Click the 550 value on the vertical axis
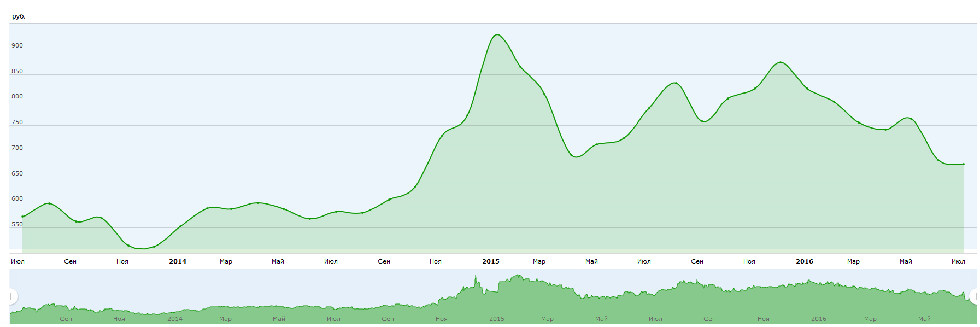Viewport: 980px width, 327px height. pos(17,225)
